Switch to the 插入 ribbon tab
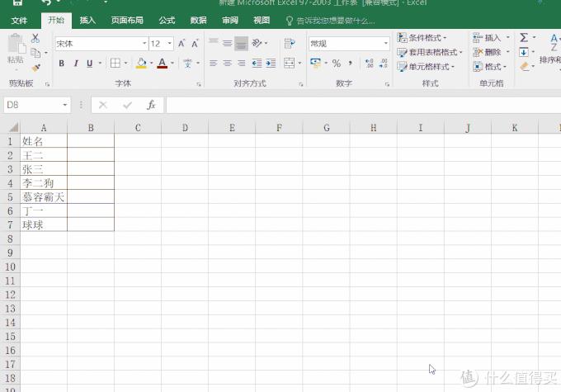 click(x=87, y=21)
